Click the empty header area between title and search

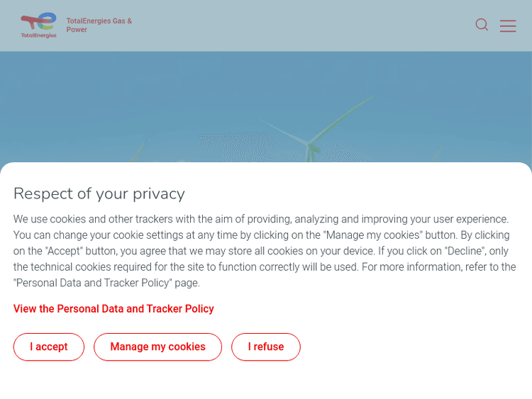pyautogui.click(x=298, y=26)
